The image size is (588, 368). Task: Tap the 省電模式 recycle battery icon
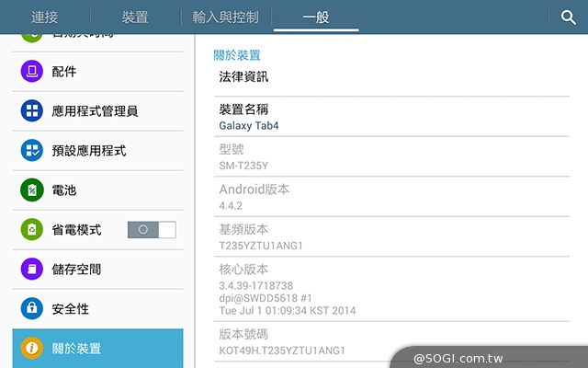pyautogui.click(x=32, y=229)
